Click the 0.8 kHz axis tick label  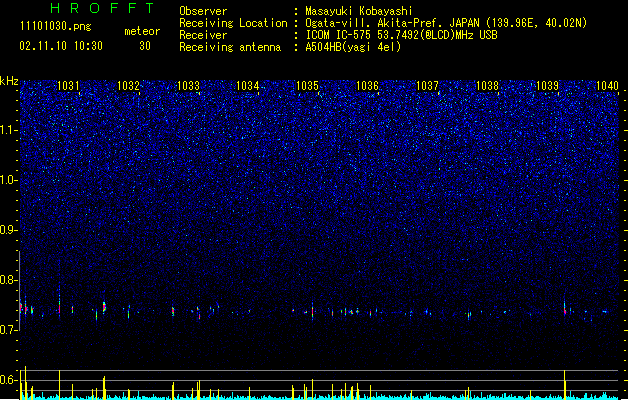click(9, 280)
